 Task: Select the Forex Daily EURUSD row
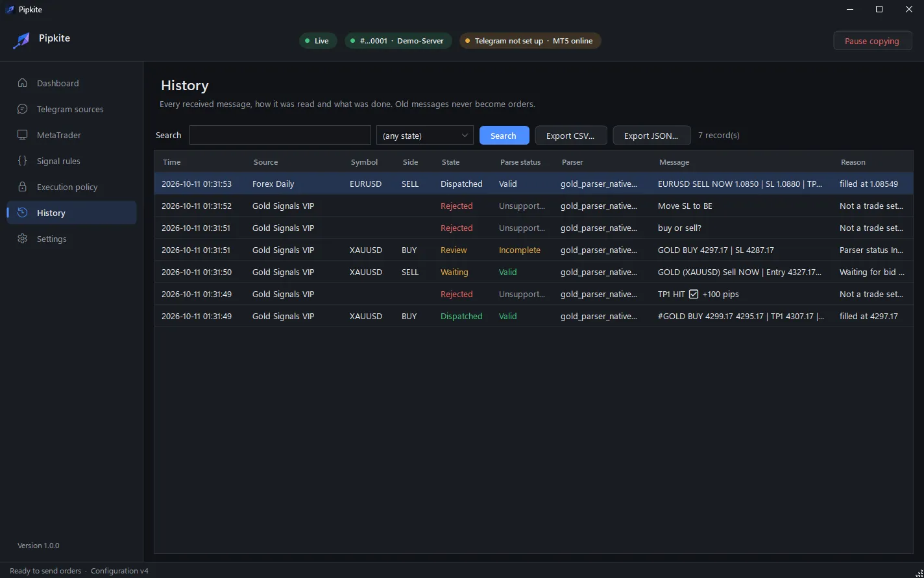pos(533,184)
